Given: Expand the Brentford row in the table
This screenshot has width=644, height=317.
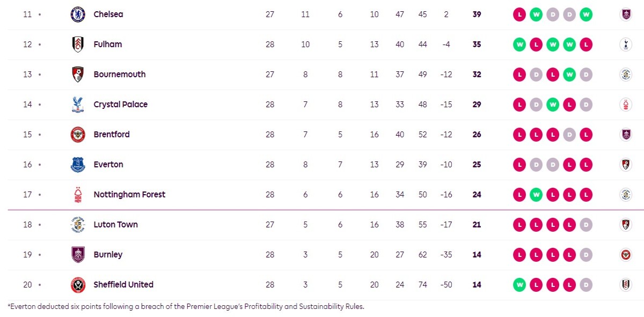Looking at the screenshot, I should click(x=322, y=135).
